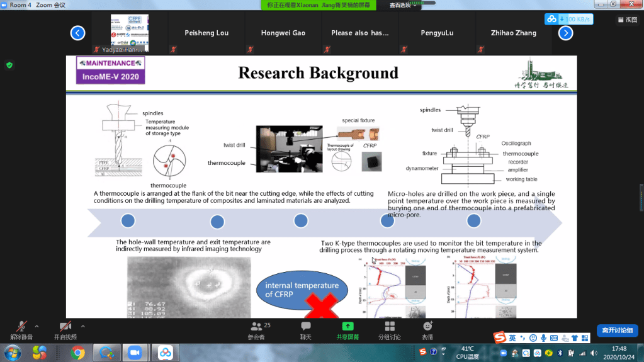644x362 pixels.
Task: Unmute the microphone (解除静音)
Action: pos(21,330)
